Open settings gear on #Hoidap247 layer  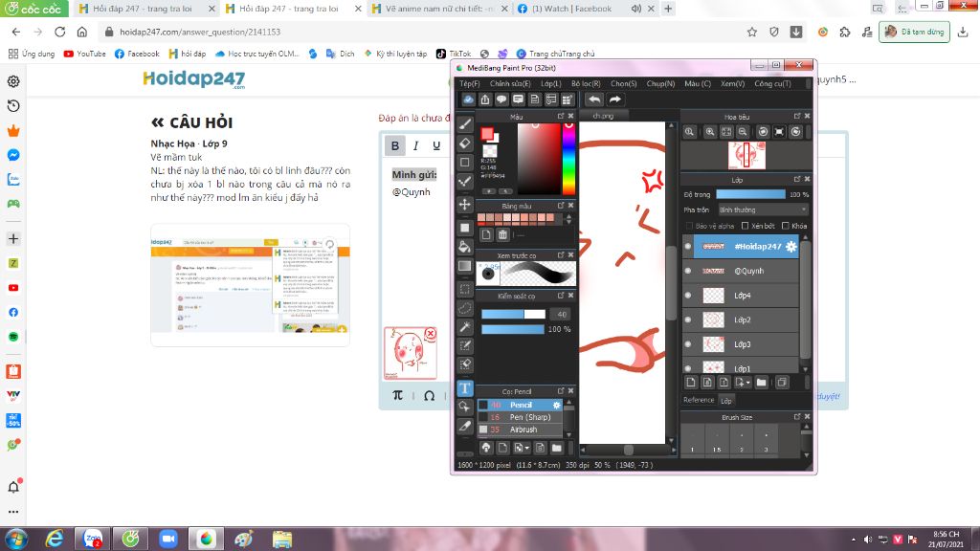[x=791, y=246]
